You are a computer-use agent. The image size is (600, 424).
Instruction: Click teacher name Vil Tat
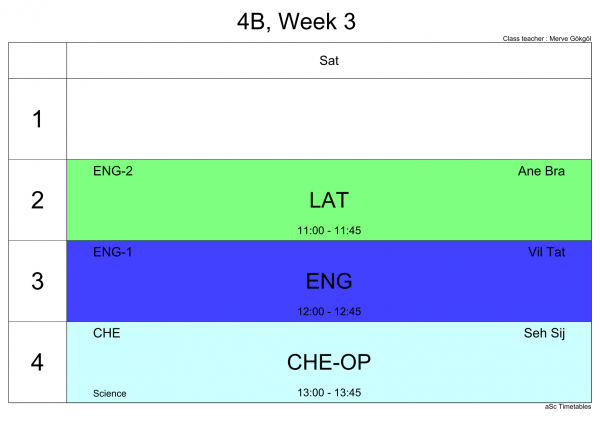tap(546, 252)
